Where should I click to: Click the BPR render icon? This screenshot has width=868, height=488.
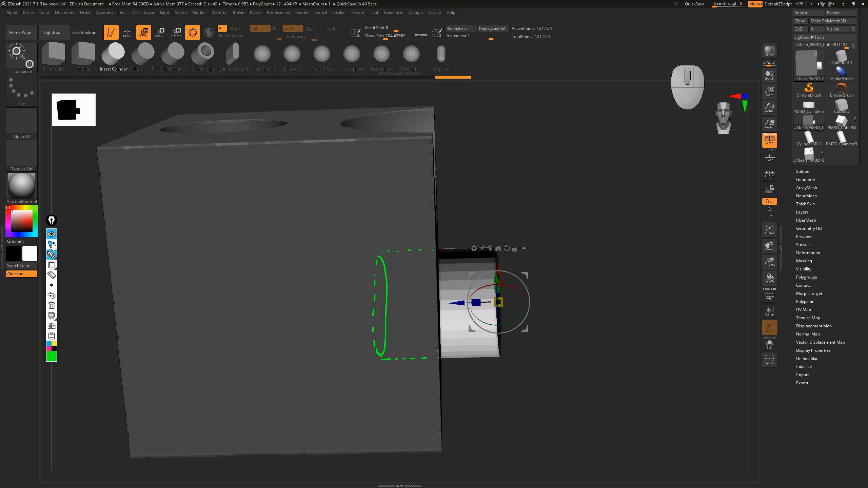769,51
